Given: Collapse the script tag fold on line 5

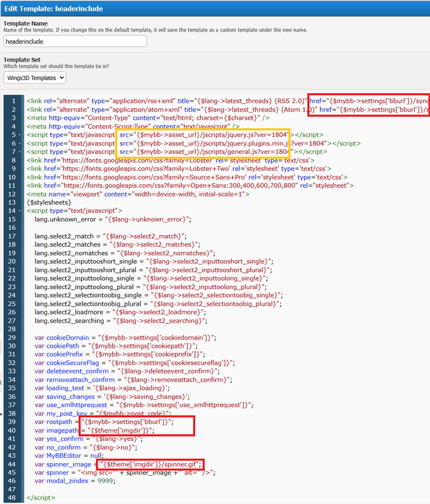Looking at the screenshot, I should tap(20, 135).
